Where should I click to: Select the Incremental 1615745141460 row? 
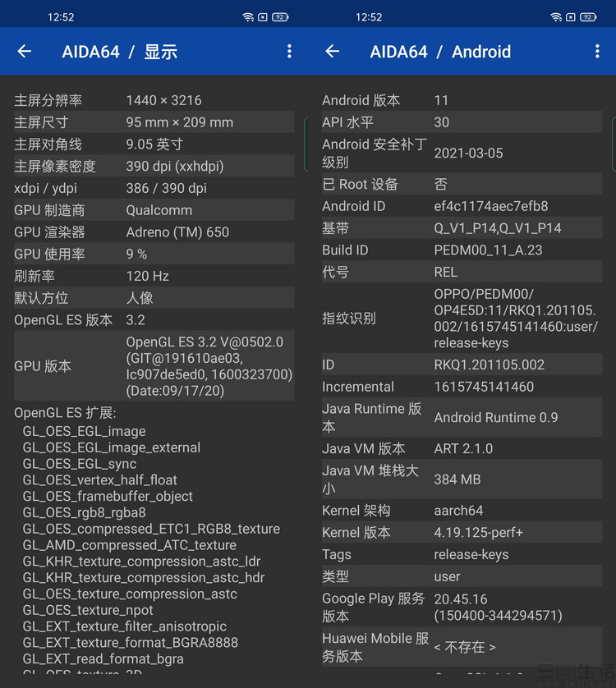[x=462, y=386]
